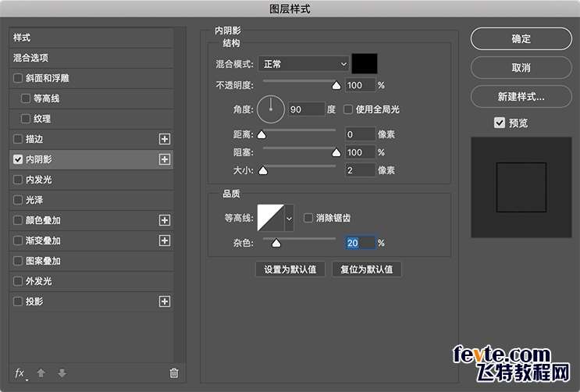Click the 等高线 contour thumbnail

pyautogui.click(x=271, y=218)
